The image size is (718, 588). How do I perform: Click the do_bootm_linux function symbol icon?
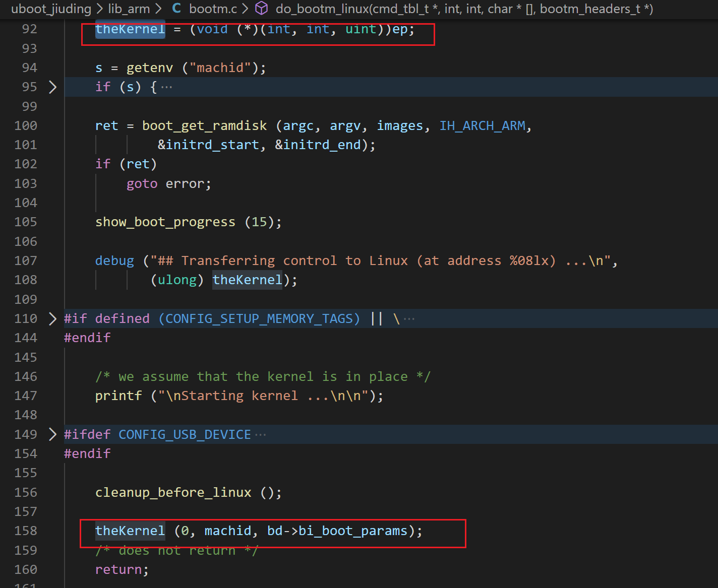[x=261, y=8]
